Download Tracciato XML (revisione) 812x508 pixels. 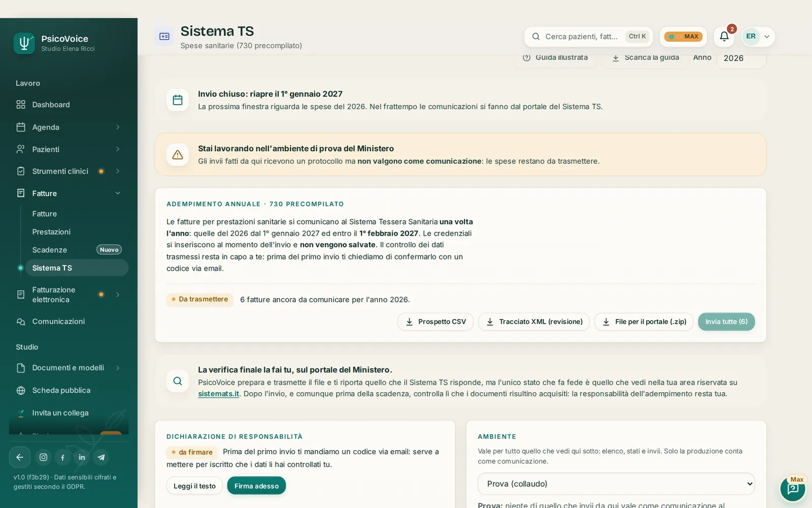534,322
